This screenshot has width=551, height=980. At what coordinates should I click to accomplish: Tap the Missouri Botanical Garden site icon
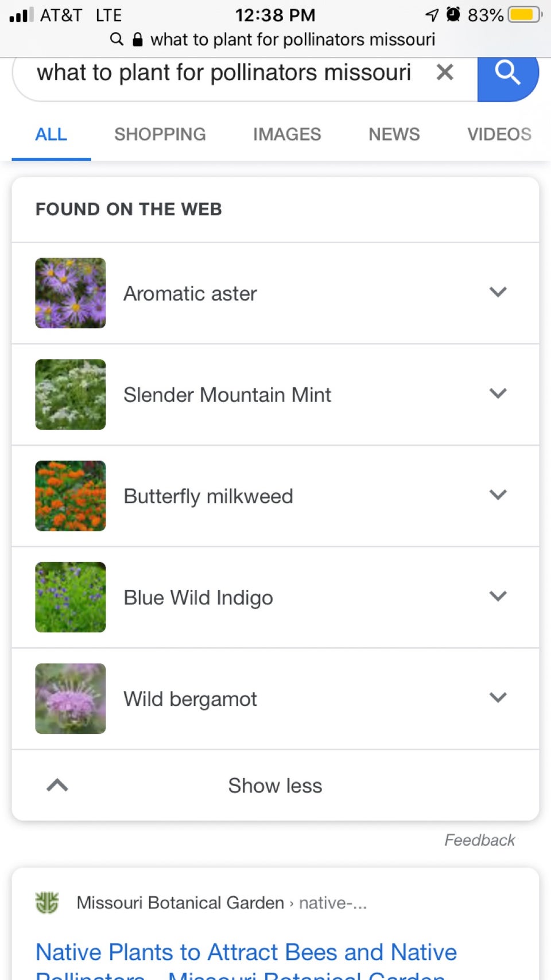click(47, 903)
